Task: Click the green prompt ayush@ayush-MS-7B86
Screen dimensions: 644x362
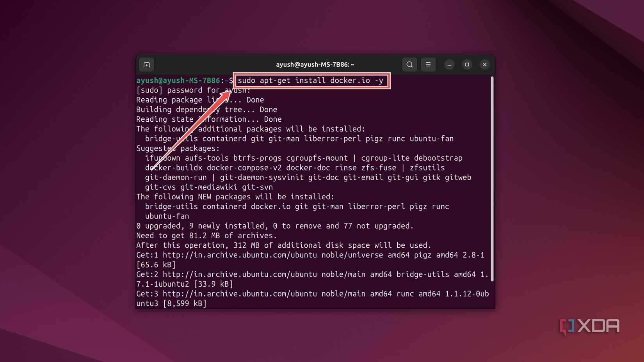Action: (x=178, y=81)
